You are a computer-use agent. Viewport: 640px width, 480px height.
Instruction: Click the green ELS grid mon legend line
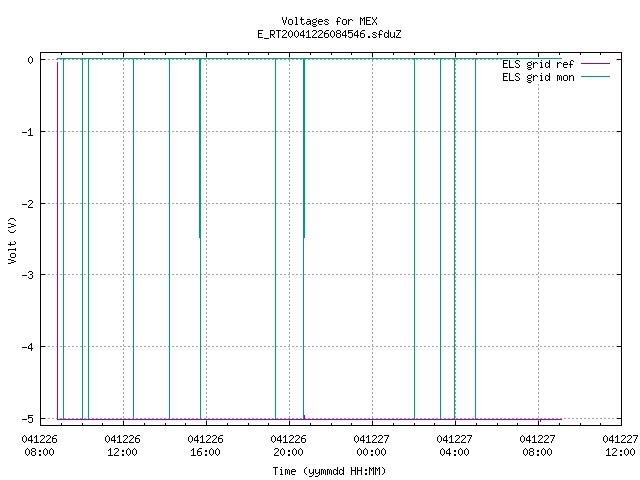595,77
